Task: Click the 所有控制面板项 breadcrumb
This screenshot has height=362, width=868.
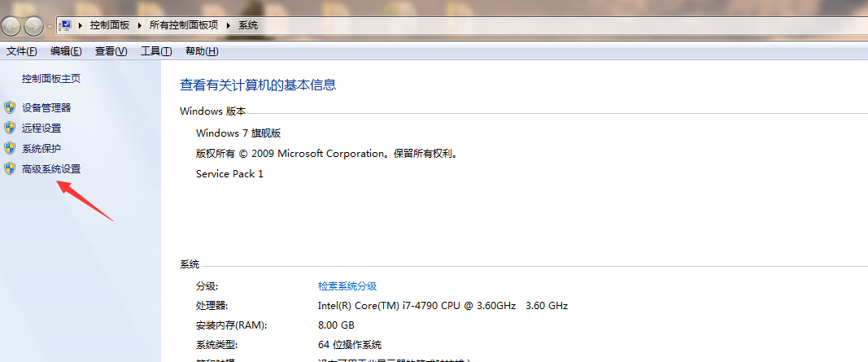Action: tap(184, 25)
